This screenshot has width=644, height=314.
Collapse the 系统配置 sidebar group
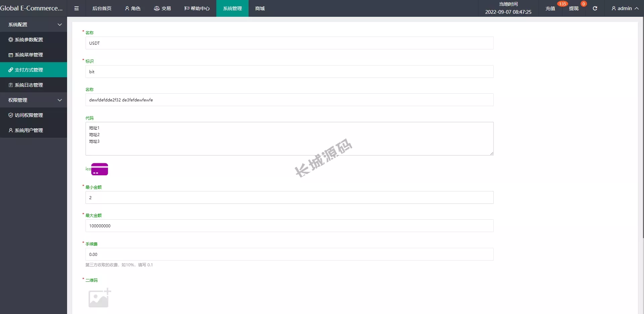coord(34,25)
